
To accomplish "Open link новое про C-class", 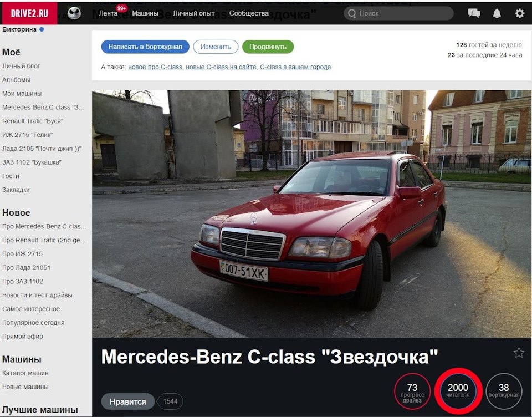I will click(155, 67).
